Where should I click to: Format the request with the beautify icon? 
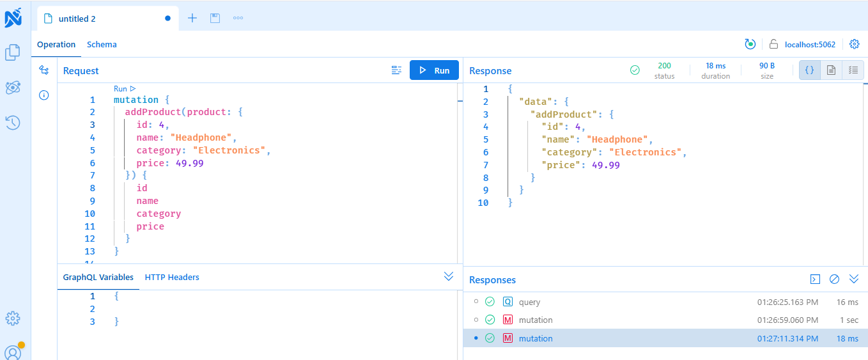[396, 70]
